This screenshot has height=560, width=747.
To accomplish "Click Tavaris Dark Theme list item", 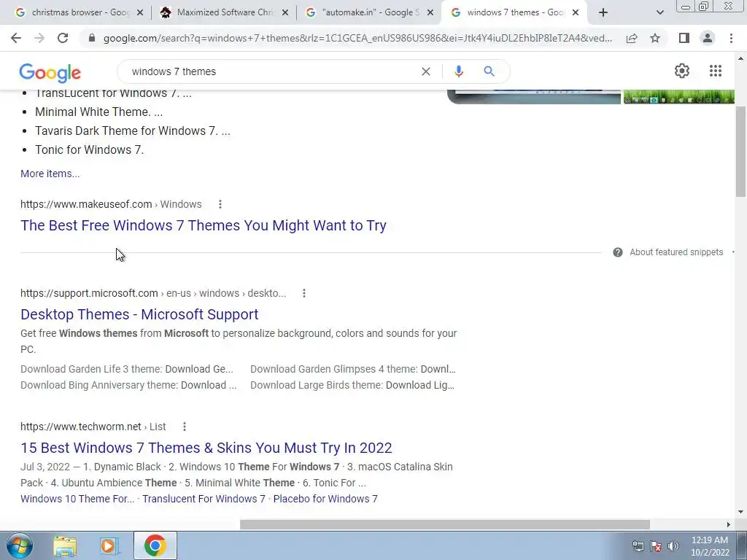I will tap(133, 131).
